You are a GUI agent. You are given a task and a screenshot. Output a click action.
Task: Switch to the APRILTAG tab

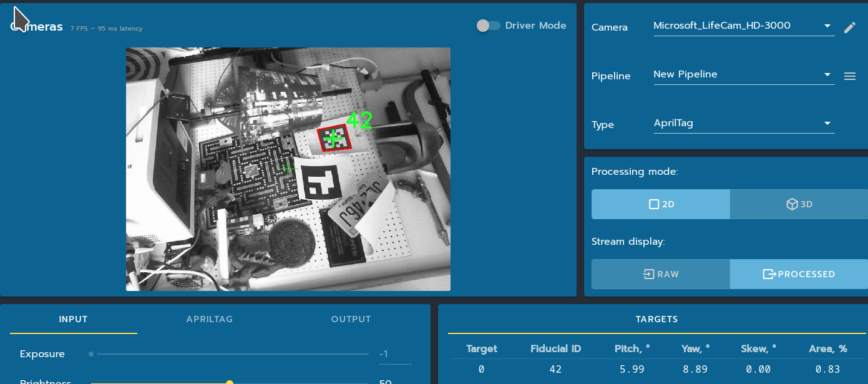click(210, 319)
